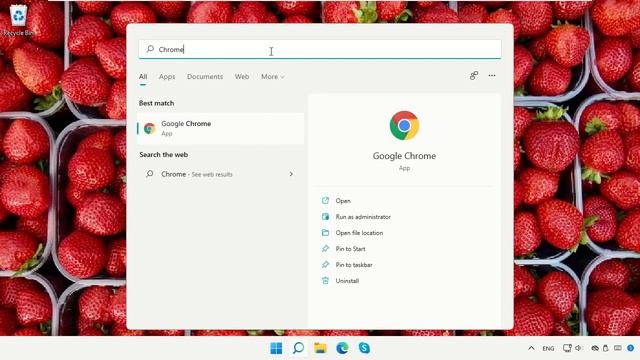
Task: Choose Run as administrator
Action: point(363,217)
